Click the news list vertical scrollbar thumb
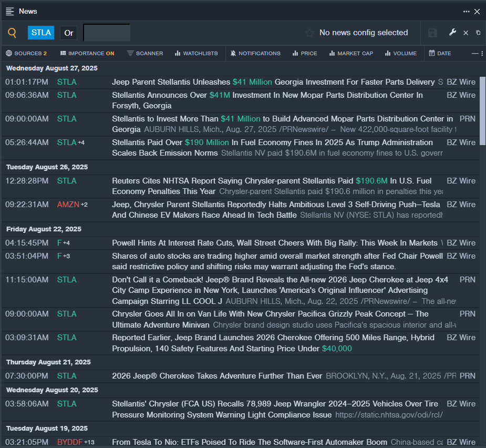Image resolution: width=486 pixels, height=448 pixels. pyautogui.click(x=483, y=111)
